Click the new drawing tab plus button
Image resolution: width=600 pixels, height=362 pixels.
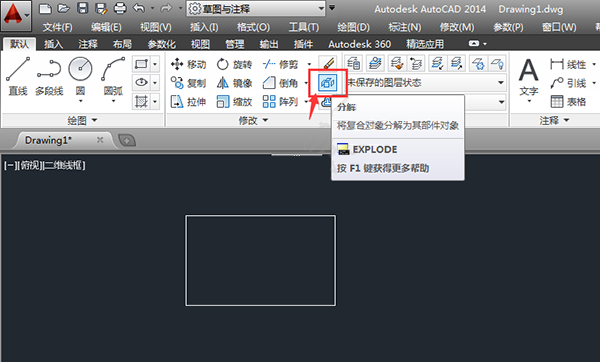click(127, 141)
